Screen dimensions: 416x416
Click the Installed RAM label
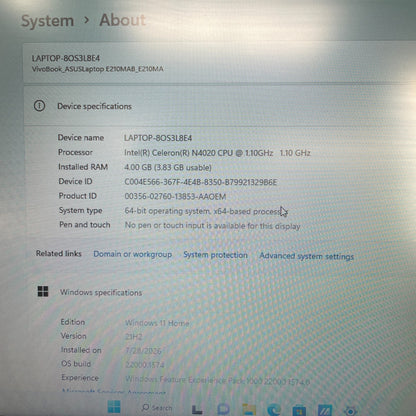pyautogui.click(x=83, y=167)
